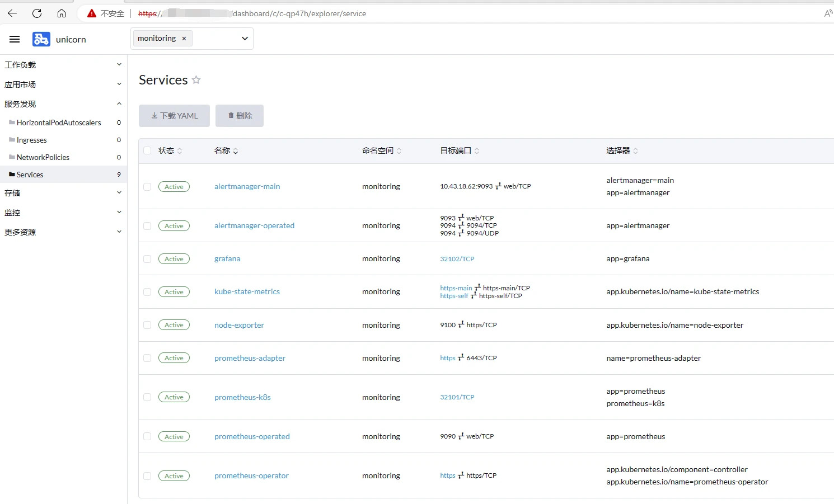Sort by the 目标端口 column

[460, 150]
